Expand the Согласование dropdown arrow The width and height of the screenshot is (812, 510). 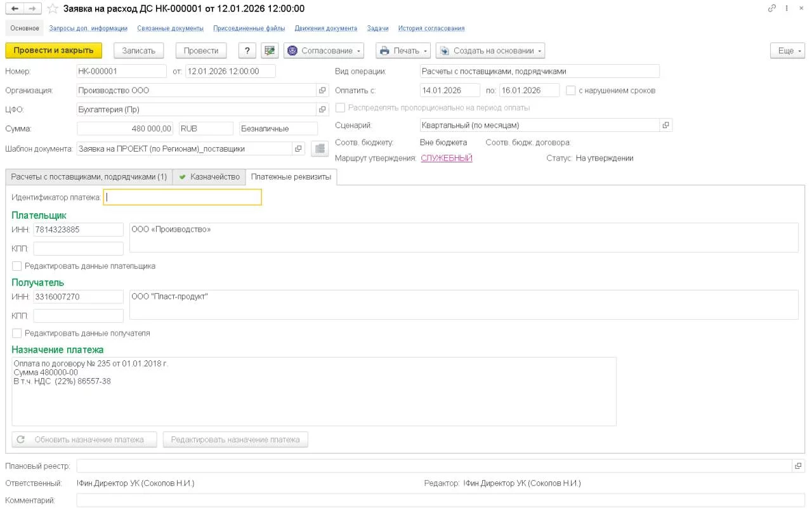[x=359, y=51]
